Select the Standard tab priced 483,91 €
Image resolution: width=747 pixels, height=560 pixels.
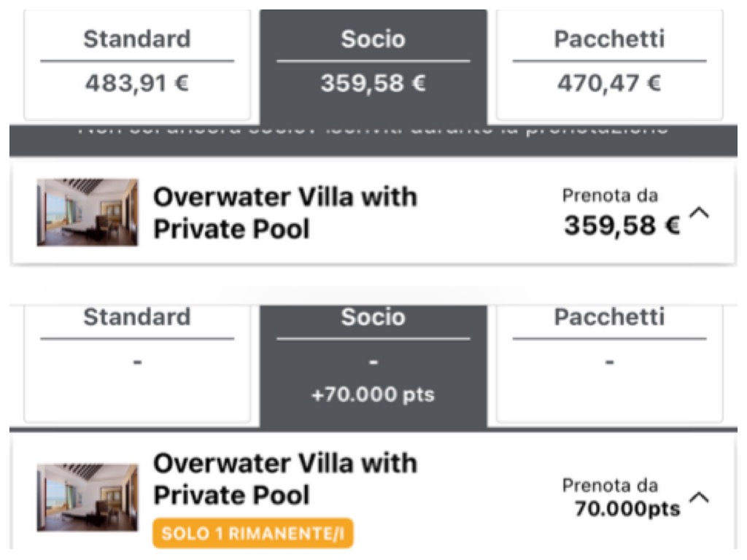click(137, 64)
